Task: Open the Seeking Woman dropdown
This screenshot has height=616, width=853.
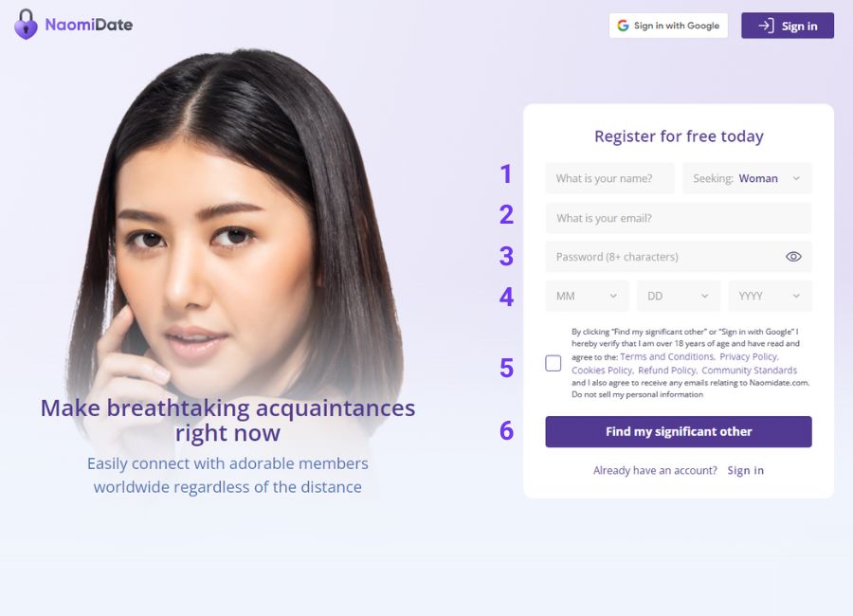Action: click(x=747, y=178)
